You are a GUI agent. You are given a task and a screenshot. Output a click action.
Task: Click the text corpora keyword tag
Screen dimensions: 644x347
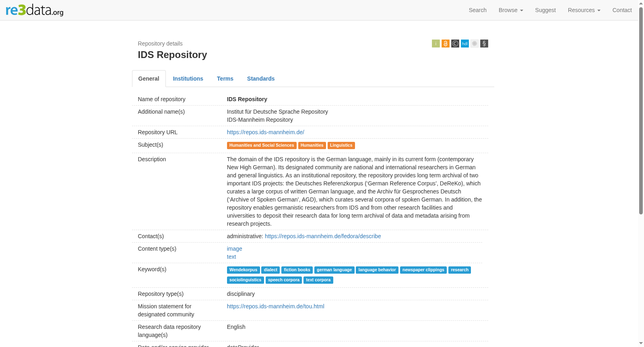point(318,280)
